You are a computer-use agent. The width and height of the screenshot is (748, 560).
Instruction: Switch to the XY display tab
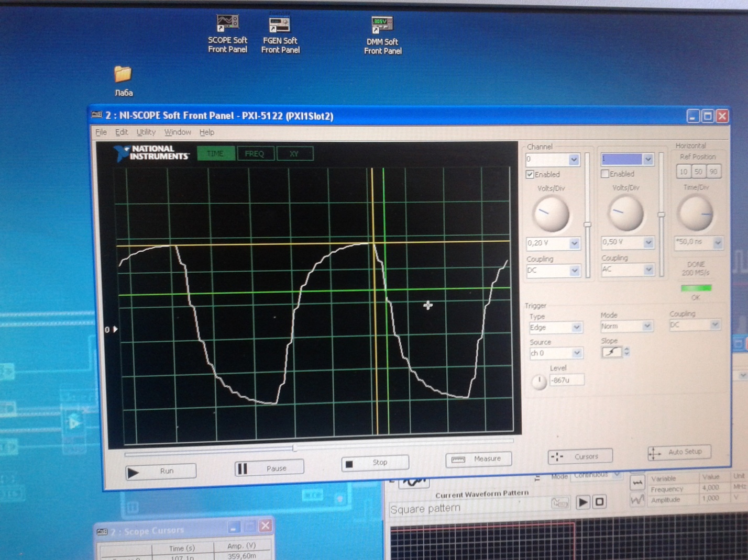point(294,153)
